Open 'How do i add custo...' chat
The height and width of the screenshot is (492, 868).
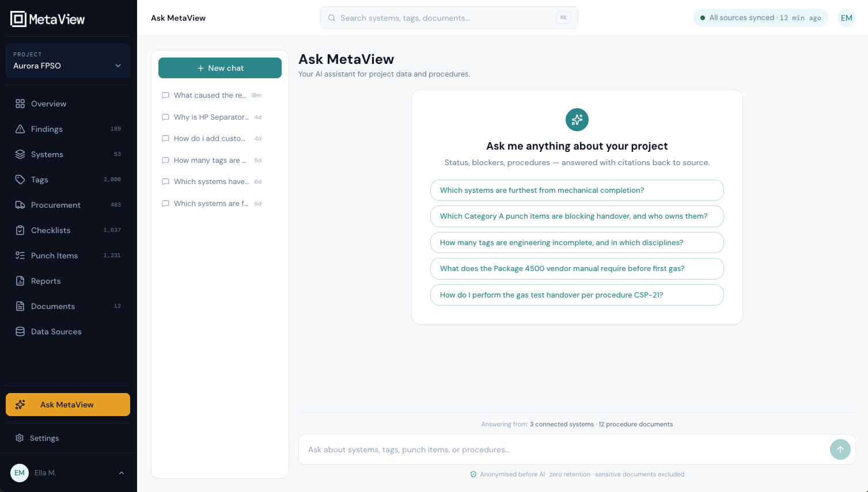(x=220, y=139)
